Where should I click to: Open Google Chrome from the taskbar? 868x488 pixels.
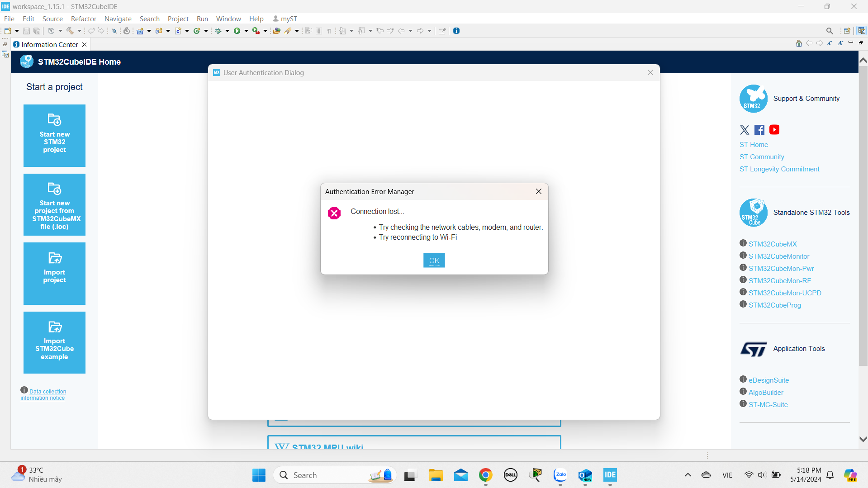point(485,475)
